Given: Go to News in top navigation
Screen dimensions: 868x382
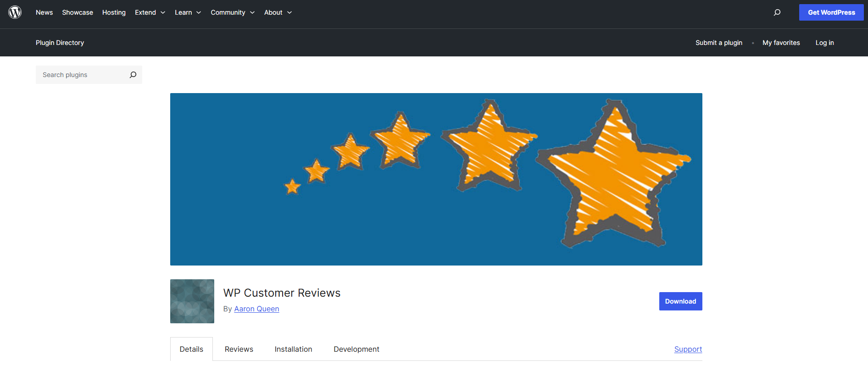Looking at the screenshot, I should (x=44, y=12).
